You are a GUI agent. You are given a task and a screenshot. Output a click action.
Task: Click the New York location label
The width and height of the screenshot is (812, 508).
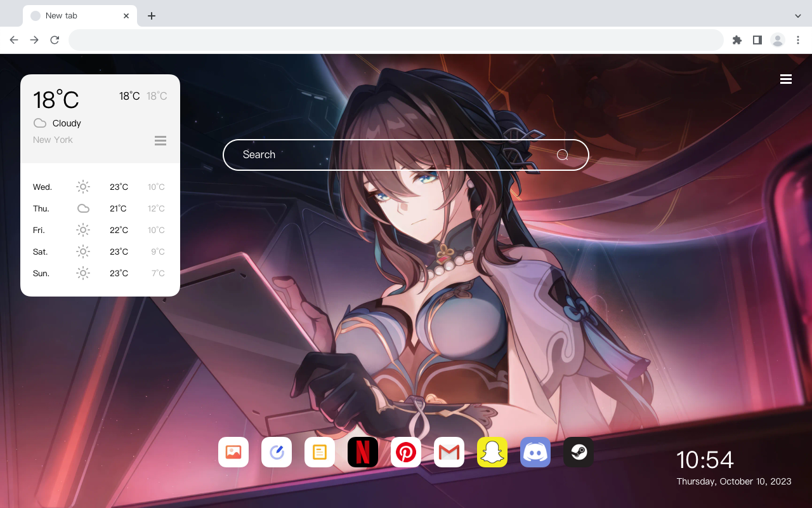[x=53, y=140]
